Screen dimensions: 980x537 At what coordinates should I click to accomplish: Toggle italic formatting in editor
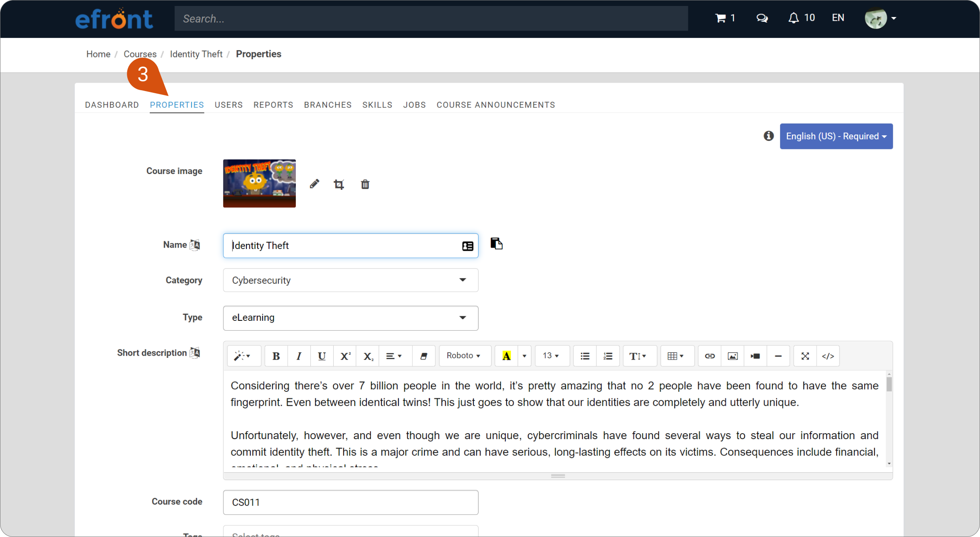(299, 356)
